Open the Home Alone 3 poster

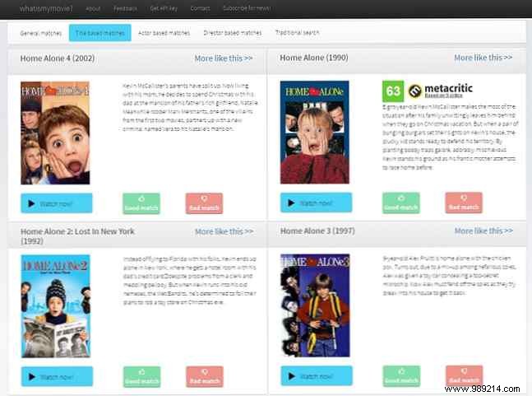[x=315, y=305]
